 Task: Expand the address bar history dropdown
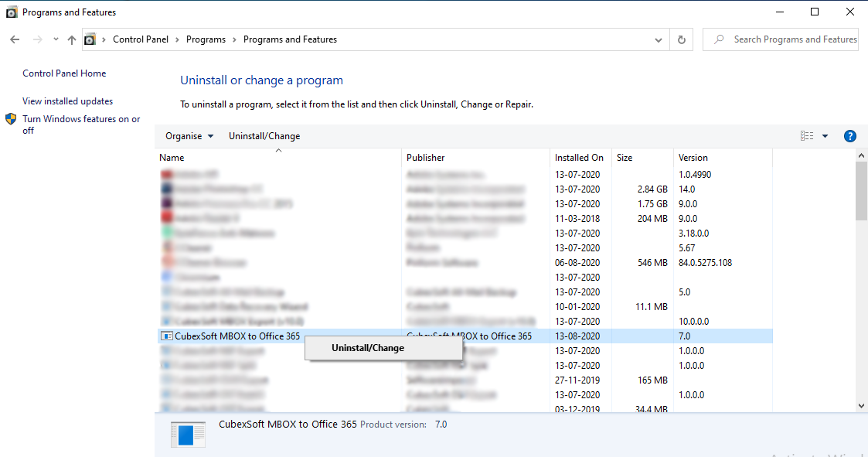coord(659,39)
